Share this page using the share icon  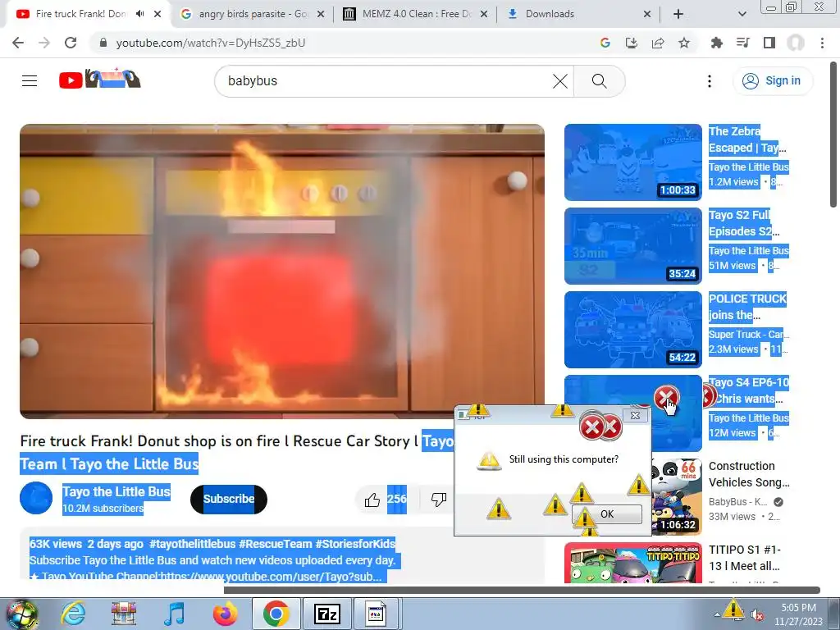click(658, 43)
